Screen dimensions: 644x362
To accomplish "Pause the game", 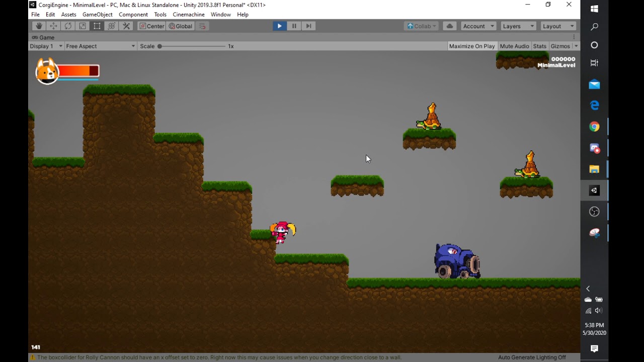I will click(294, 26).
